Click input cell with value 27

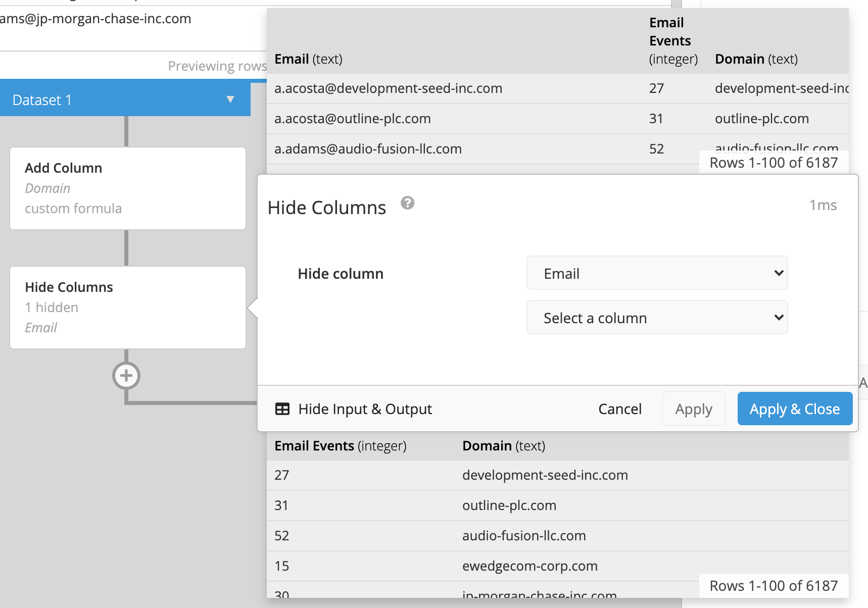(656, 88)
